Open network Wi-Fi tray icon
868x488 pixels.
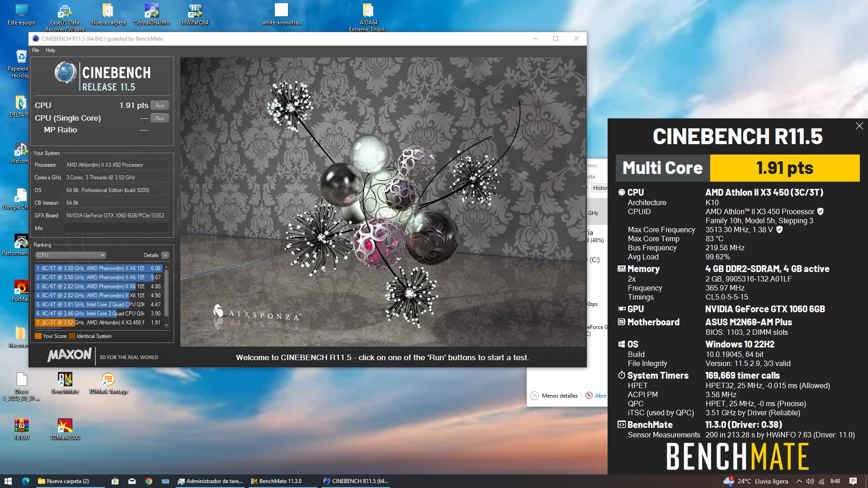[x=821, y=481]
